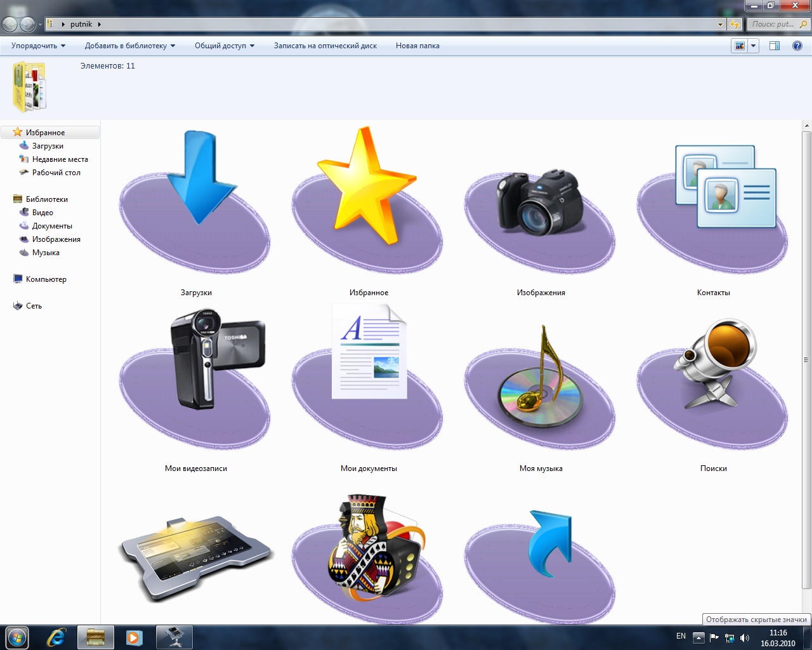This screenshot has width=812, height=650.
Task: Click the Windows Explorer taskbar button
Action: (x=96, y=637)
